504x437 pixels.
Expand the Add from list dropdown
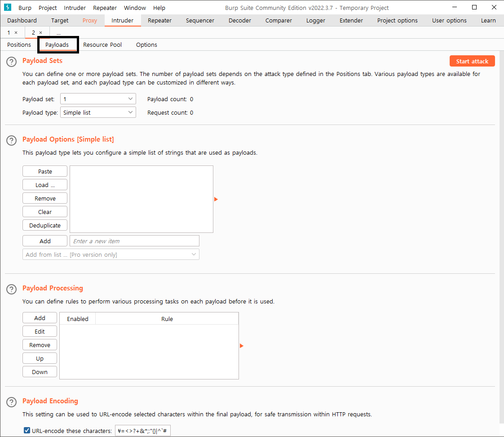pyautogui.click(x=111, y=254)
